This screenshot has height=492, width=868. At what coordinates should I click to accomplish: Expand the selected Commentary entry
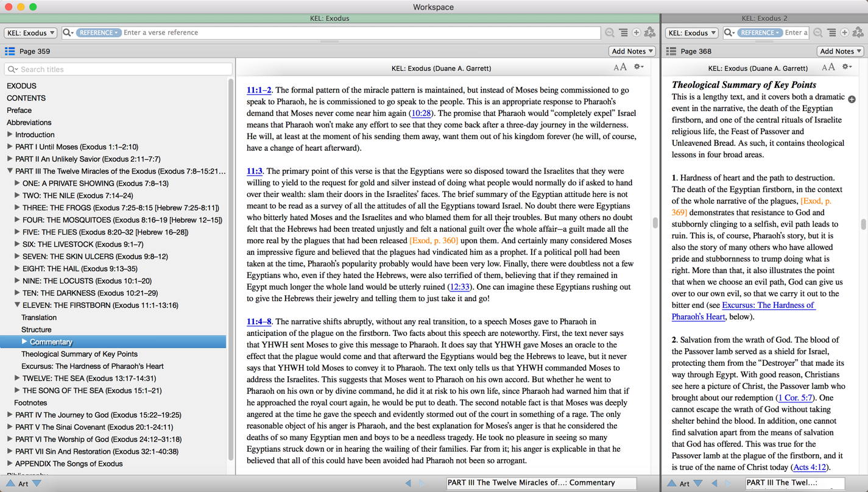pos(24,341)
